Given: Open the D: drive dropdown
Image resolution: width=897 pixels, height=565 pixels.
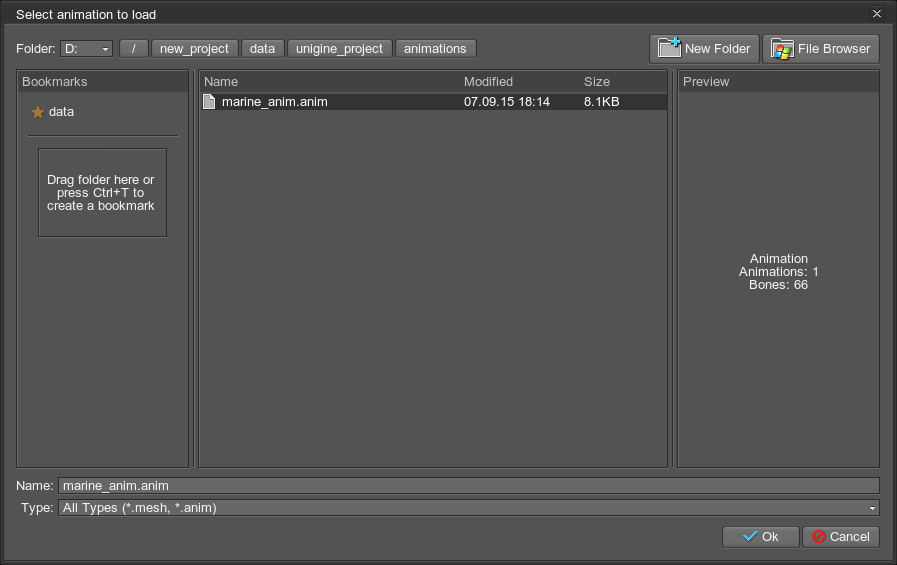Looking at the screenshot, I should 87,49.
